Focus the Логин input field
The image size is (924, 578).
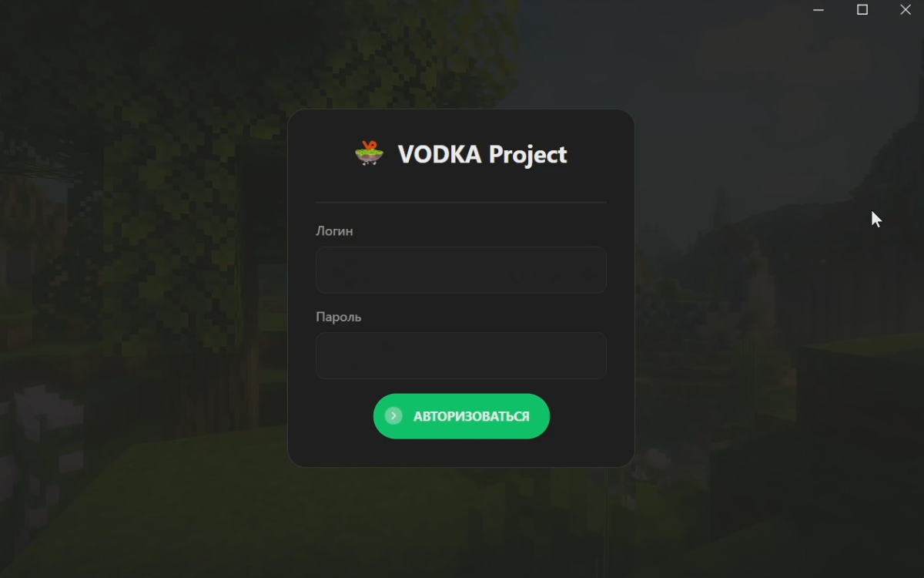tap(461, 270)
